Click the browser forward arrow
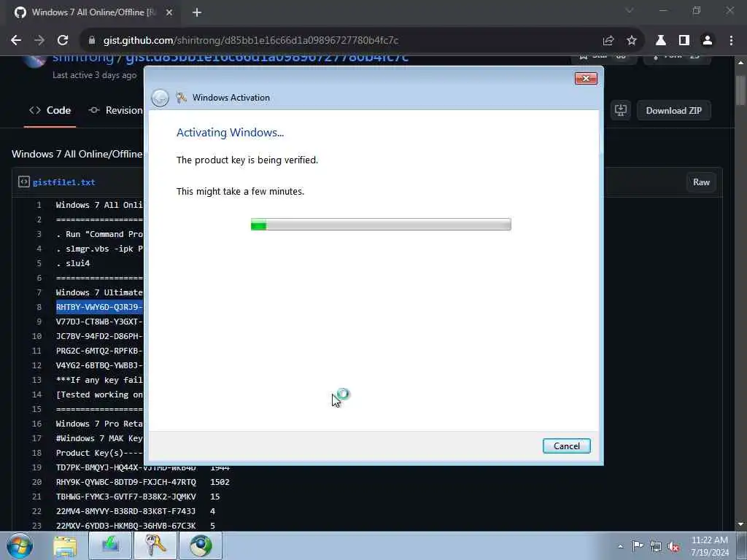 (x=39, y=41)
